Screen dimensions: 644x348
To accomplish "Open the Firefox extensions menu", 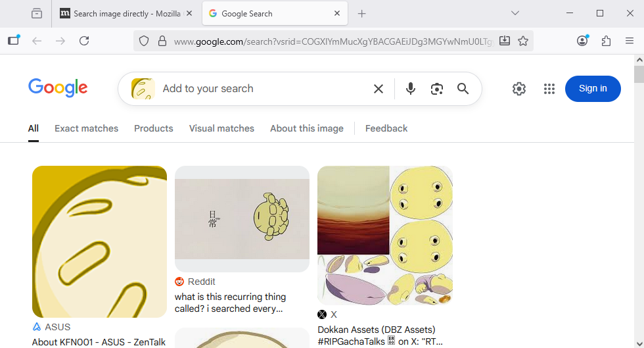I will point(606,41).
